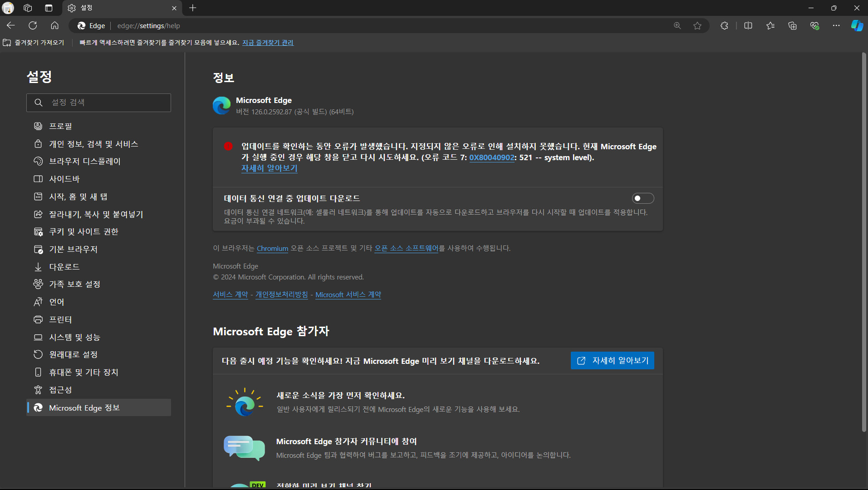Open the zoom magnifier in address bar

(x=677, y=26)
